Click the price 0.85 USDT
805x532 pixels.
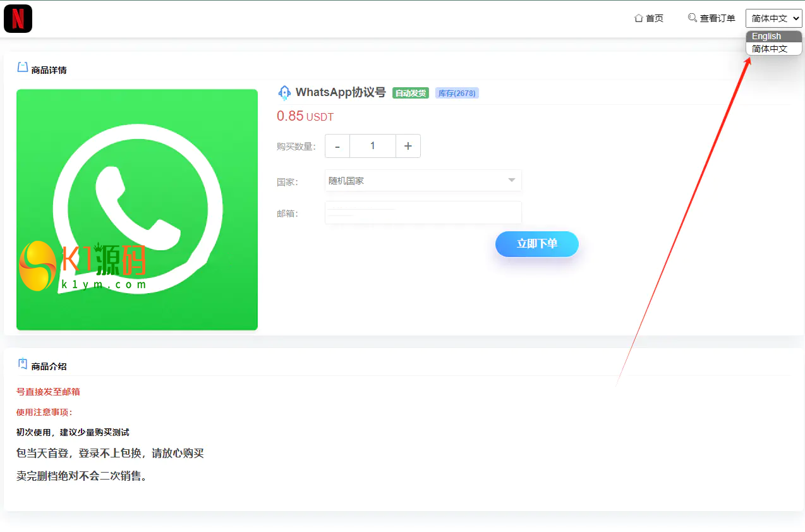coord(305,116)
